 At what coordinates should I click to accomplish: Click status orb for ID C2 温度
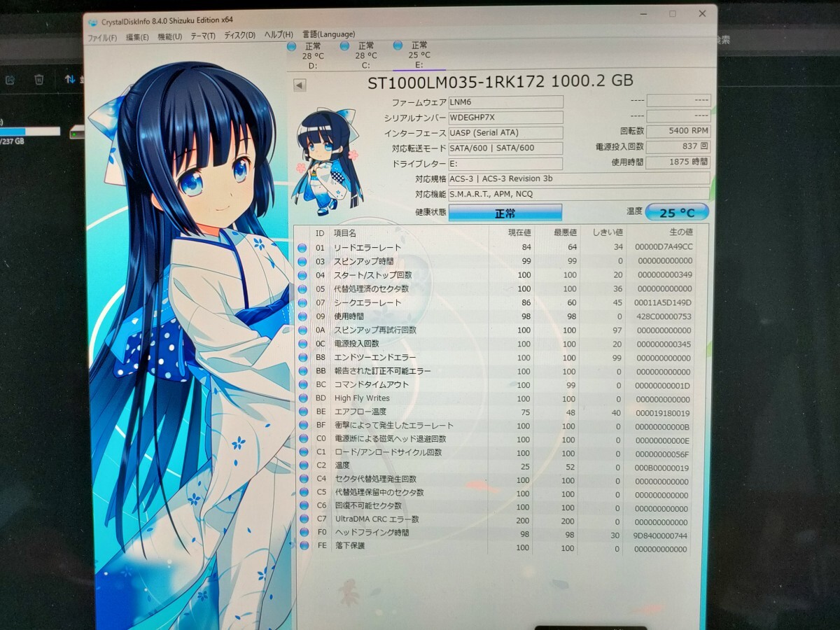tap(302, 466)
